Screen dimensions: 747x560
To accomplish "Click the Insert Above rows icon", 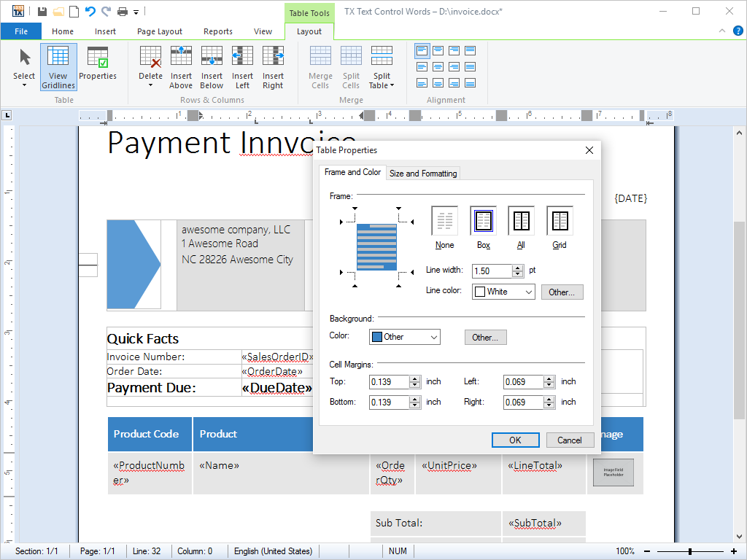I will pos(181,57).
